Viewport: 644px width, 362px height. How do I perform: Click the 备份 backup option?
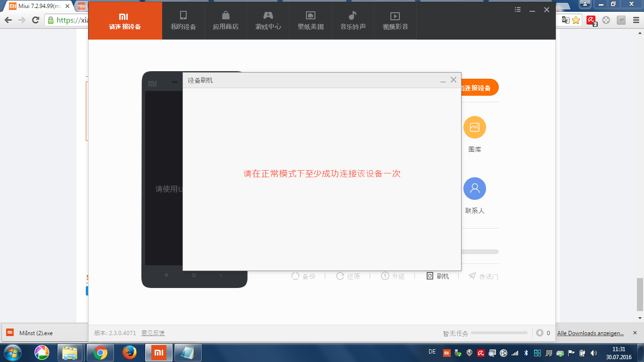[303, 276]
